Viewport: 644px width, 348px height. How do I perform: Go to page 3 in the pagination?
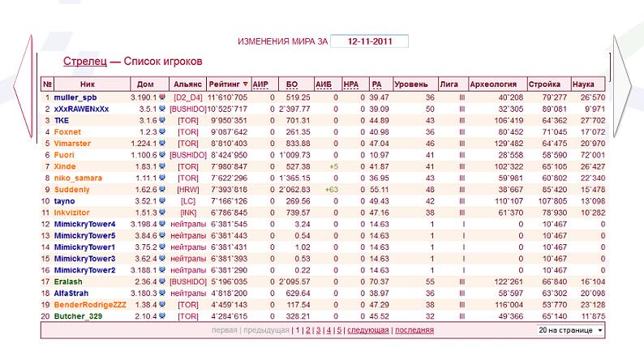click(318, 331)
